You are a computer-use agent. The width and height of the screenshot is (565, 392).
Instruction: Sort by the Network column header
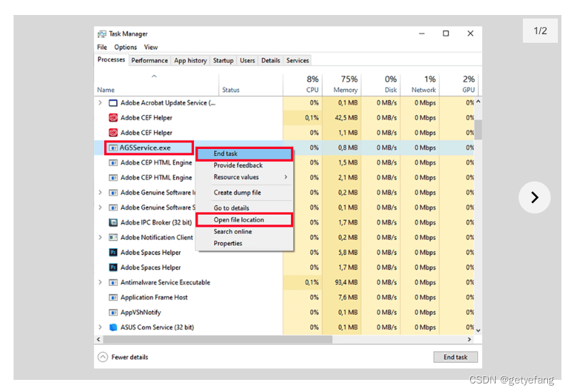coord(420,85)
